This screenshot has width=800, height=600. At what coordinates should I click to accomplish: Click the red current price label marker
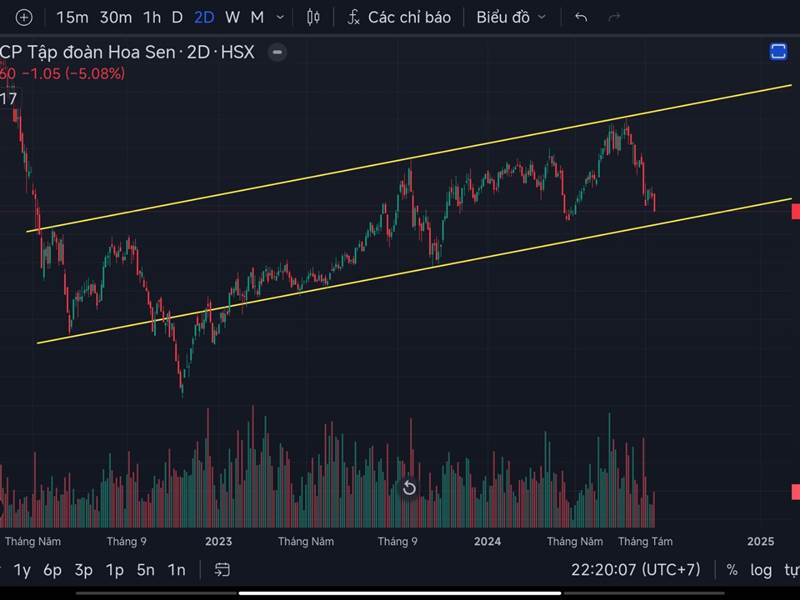[795, 211]
